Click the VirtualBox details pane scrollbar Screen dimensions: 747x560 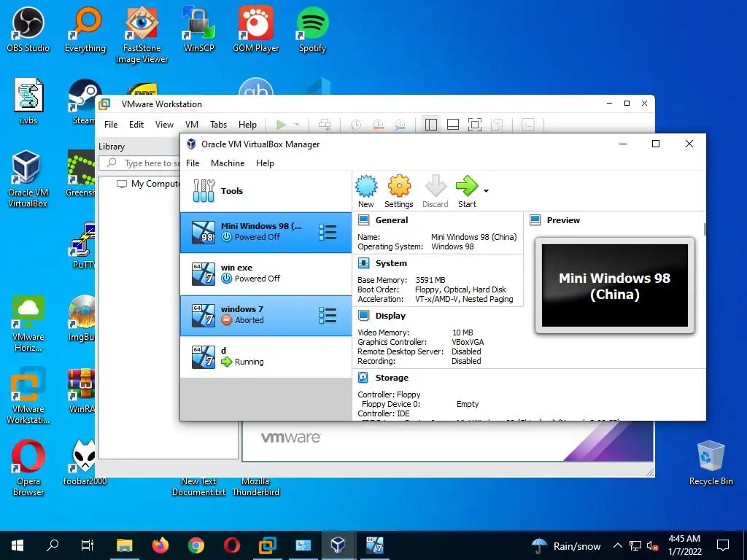point(705,230)
